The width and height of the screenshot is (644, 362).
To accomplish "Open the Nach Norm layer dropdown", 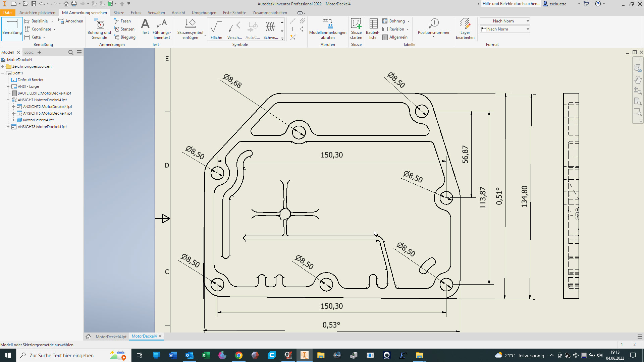I will (x=528, y=21).
